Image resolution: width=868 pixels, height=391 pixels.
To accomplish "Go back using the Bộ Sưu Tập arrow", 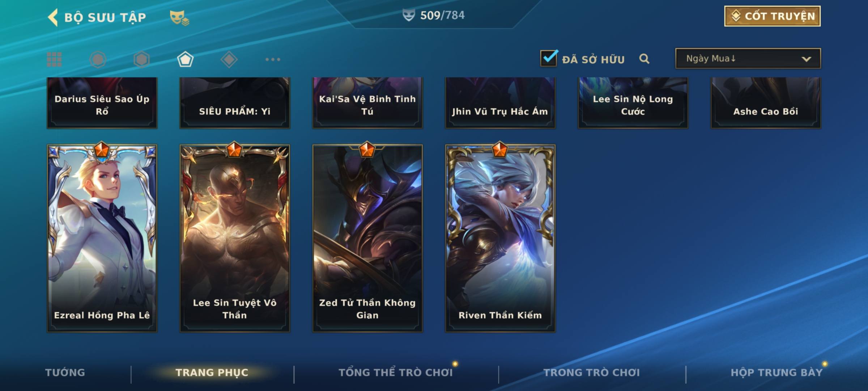I will [53, 17].
